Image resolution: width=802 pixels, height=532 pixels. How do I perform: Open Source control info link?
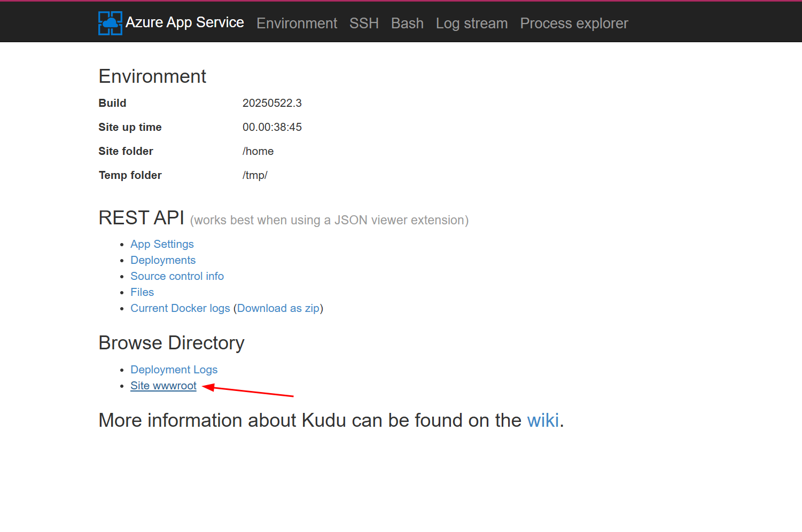[177, 276]
